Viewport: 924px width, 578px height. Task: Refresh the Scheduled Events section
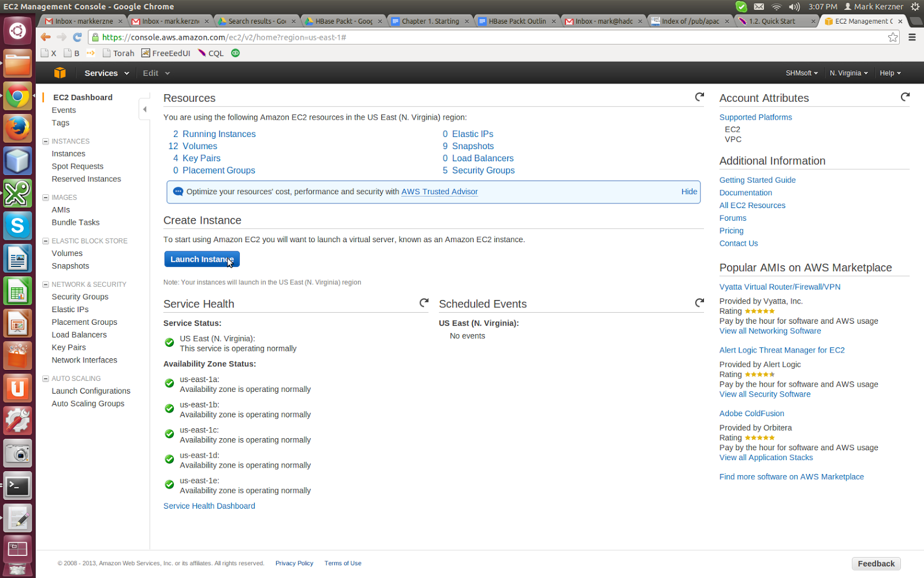pos(699,303)
